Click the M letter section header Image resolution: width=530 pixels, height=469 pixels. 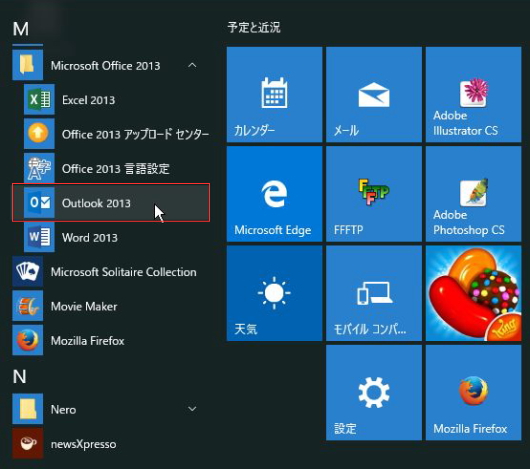click(x=21, y=29)
